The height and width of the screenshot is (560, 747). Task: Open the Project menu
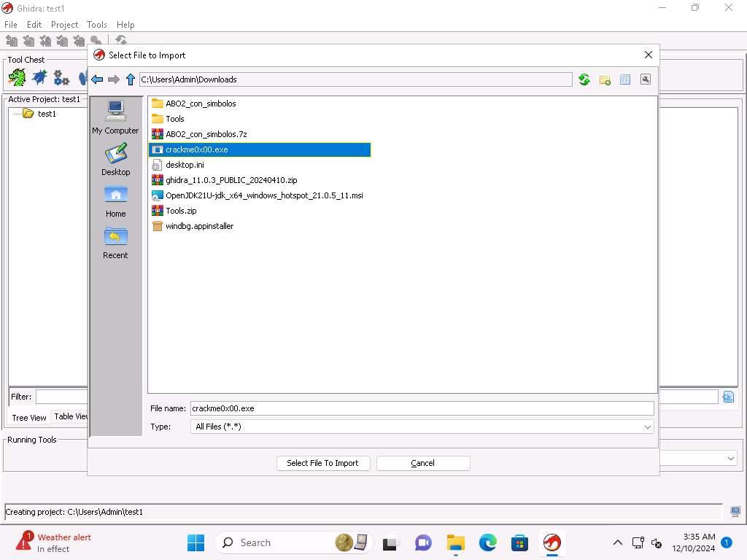click(64, 25)
